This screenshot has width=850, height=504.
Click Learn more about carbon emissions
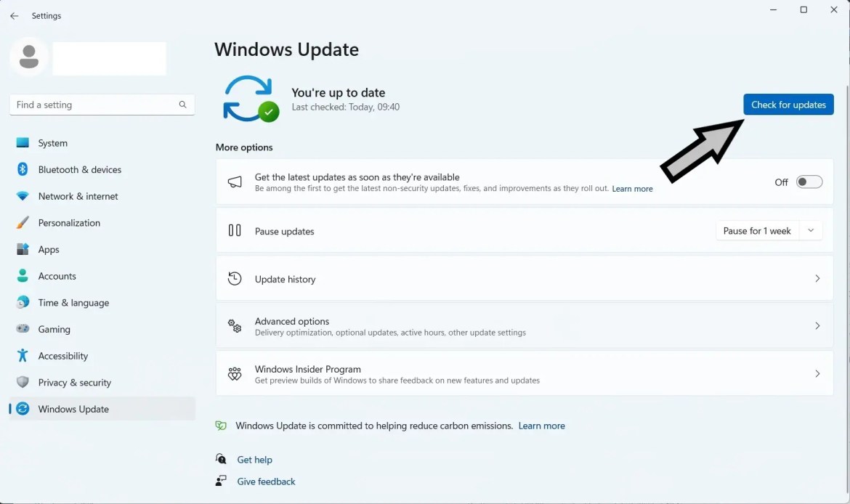point(541,426)
